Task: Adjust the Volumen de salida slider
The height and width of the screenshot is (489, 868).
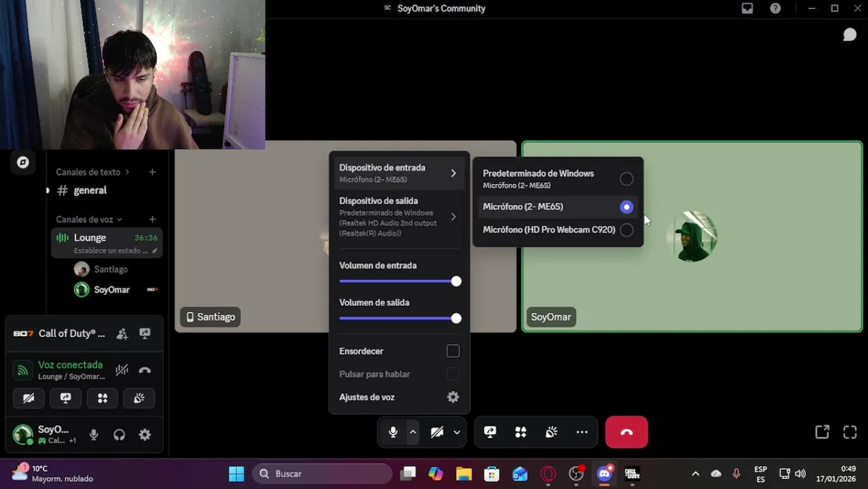Action: [x=400, y=318]
